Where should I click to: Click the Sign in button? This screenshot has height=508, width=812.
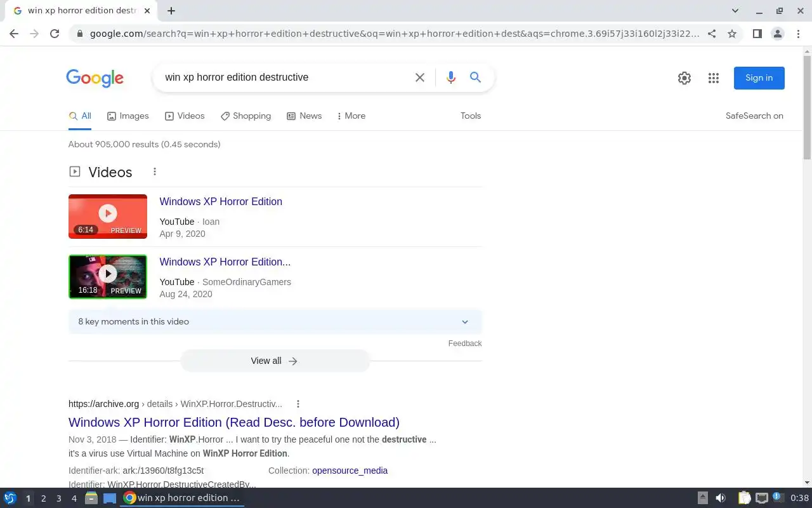click(x=759, y=78)
